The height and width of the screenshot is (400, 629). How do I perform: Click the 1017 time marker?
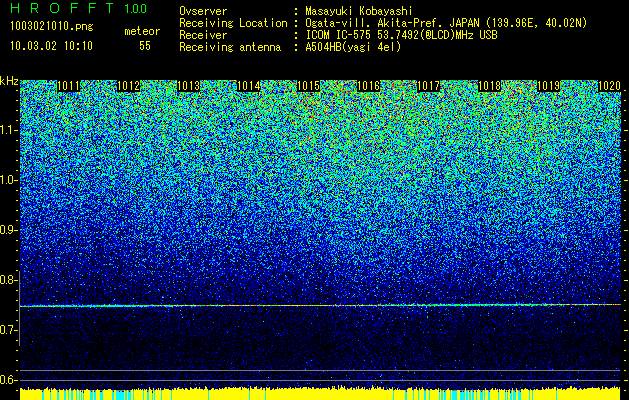(x=429, y=86)
